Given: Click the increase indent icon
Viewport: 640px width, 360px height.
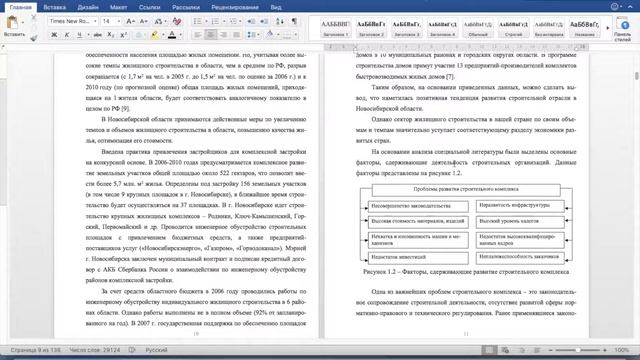Looking at the screenshot, I should coord(264,21).
